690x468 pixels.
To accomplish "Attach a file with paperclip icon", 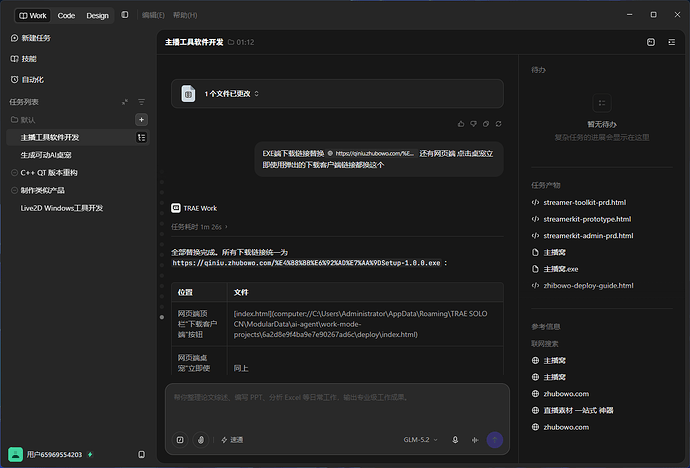I will (201, 440).
